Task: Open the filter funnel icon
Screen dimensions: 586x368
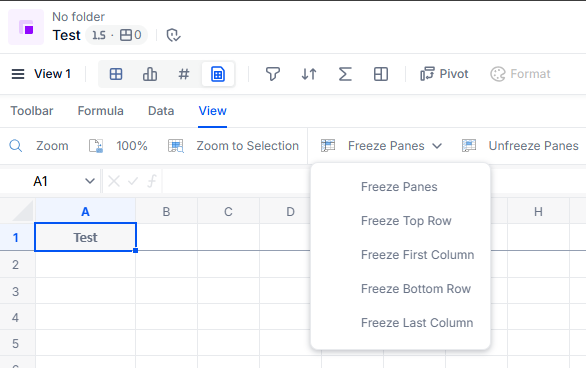Action: (273, 74)
